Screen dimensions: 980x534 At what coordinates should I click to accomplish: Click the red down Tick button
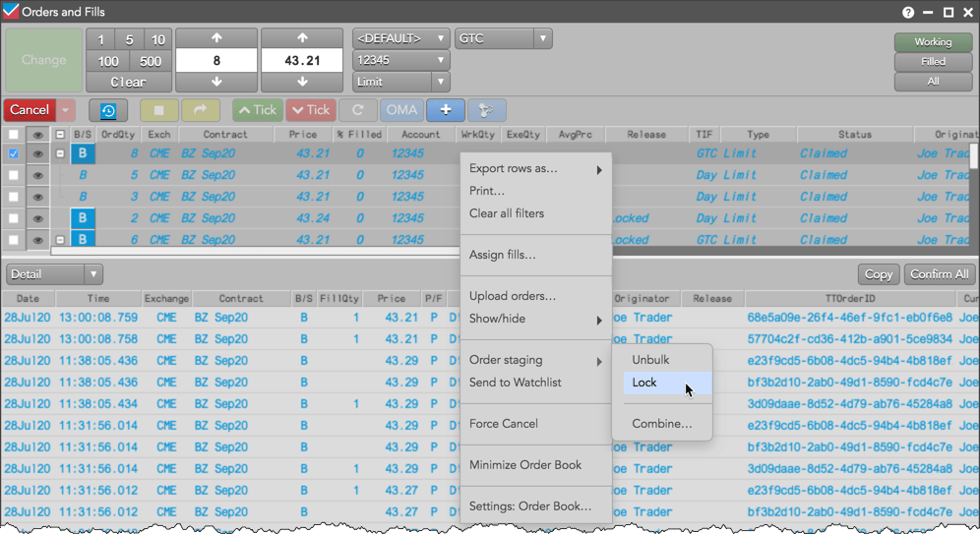click(x=311, y=110)
